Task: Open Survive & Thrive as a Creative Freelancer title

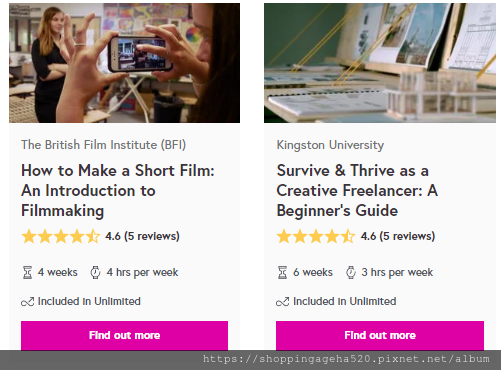Action: click(357, 191)
